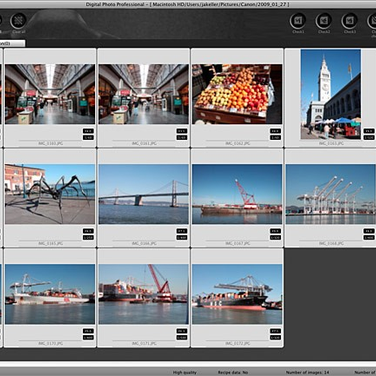Viewport: 376px width, 376px height.
Task: Click the IMG_0171.JPG file name
Action: coord(144,344)
